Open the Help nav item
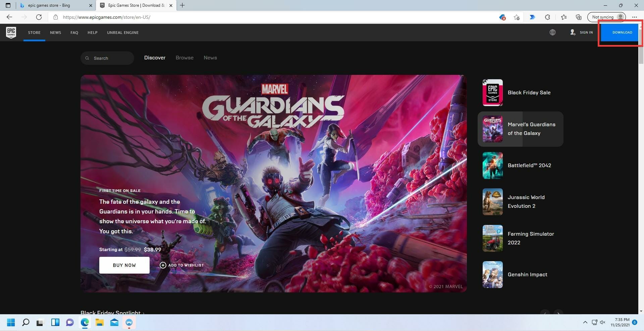Viewport: 644px width, 331px height. (x=92, y=33)
